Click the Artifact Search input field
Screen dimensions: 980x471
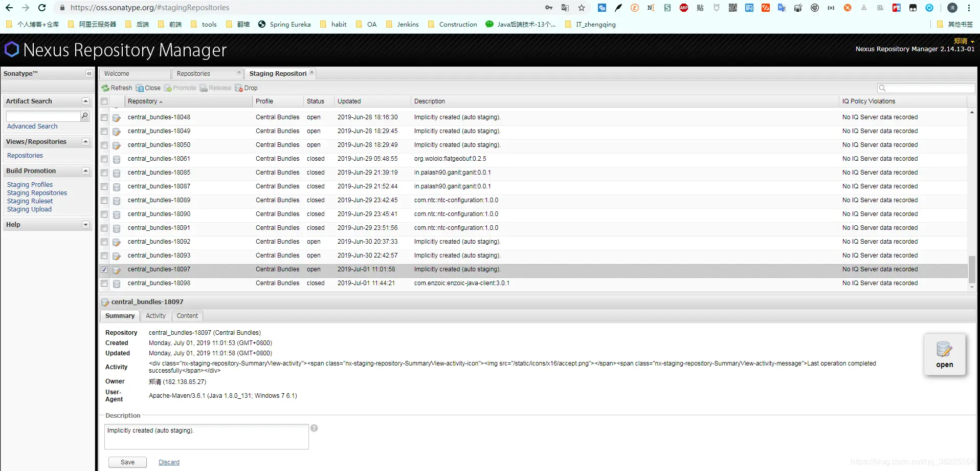coord(43,116)
